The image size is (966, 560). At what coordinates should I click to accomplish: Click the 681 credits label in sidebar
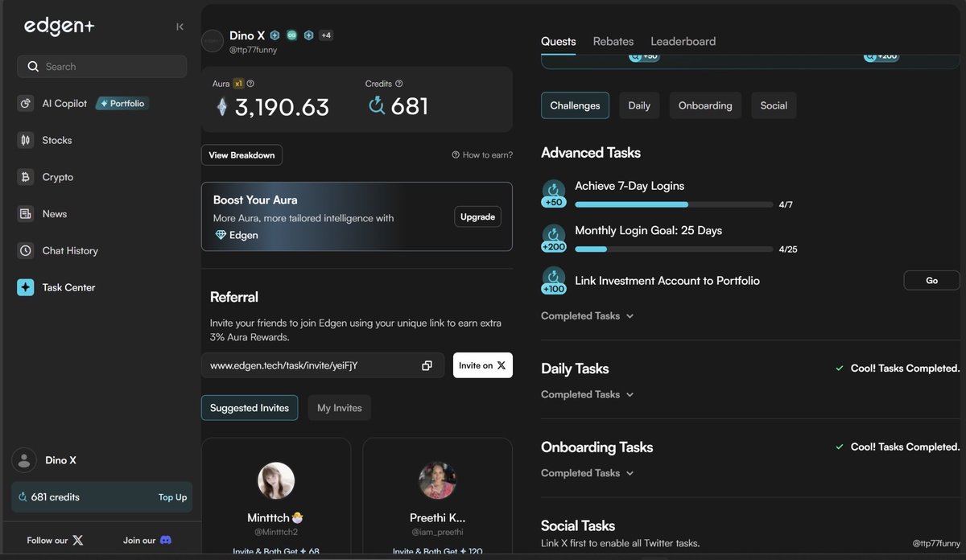(x=55, y=497)
